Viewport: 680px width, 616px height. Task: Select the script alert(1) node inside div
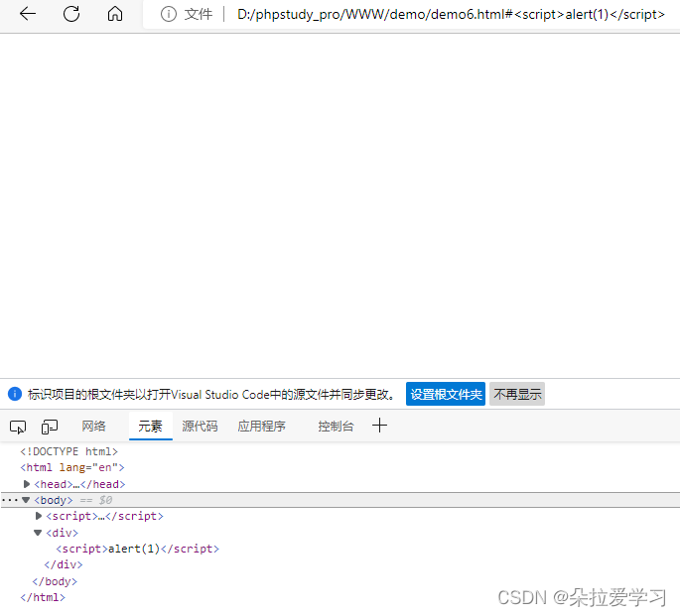[137, 549]
